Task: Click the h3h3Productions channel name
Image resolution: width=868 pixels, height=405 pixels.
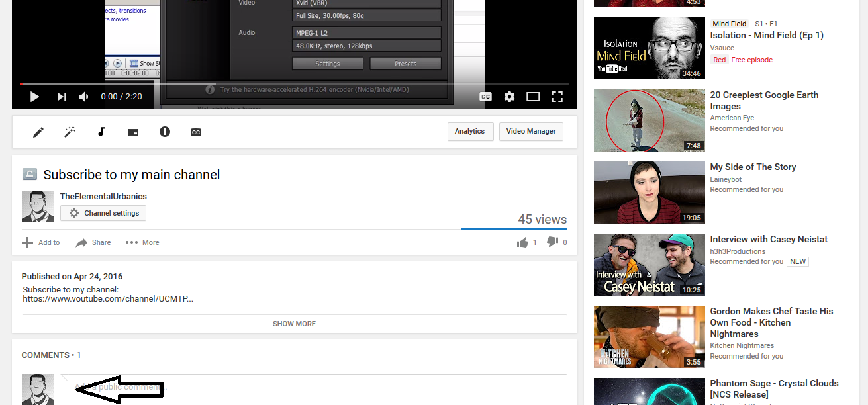Action: (x=738, y=251)
